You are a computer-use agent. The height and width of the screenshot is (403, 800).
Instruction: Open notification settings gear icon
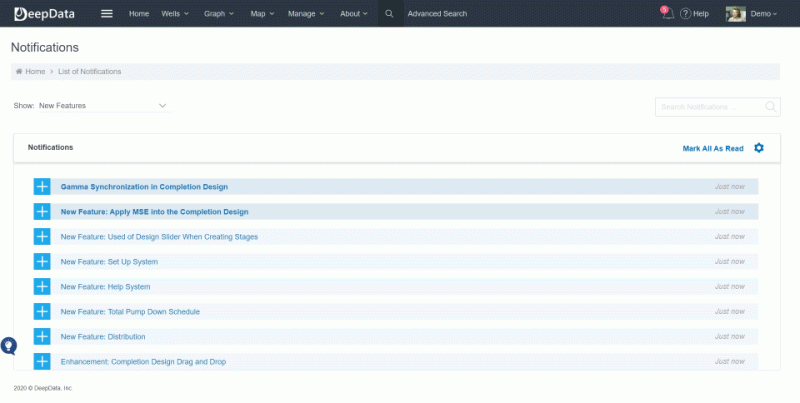[x=759, y=148]
